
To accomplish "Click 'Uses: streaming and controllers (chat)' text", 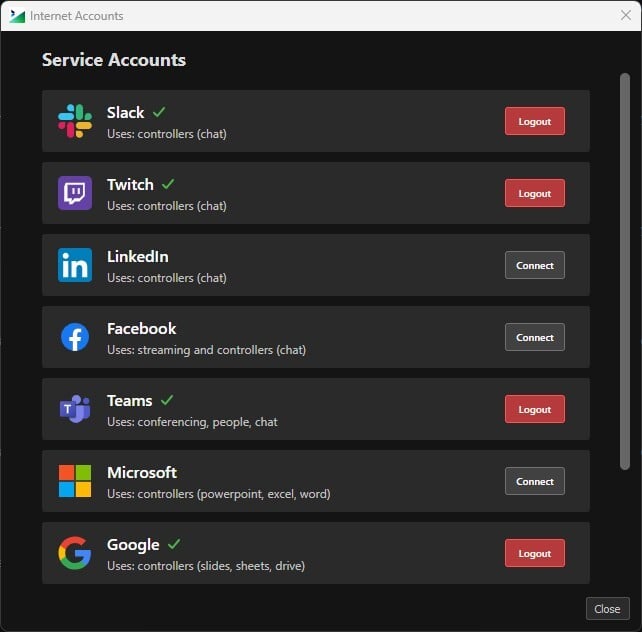I will coord(206,350).
